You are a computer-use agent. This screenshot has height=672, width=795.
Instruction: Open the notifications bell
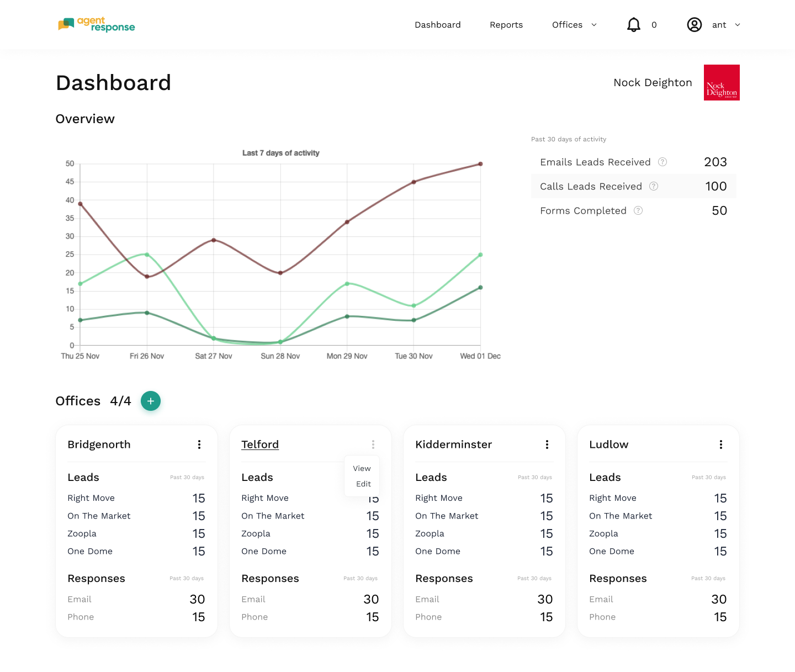point(634,25)
